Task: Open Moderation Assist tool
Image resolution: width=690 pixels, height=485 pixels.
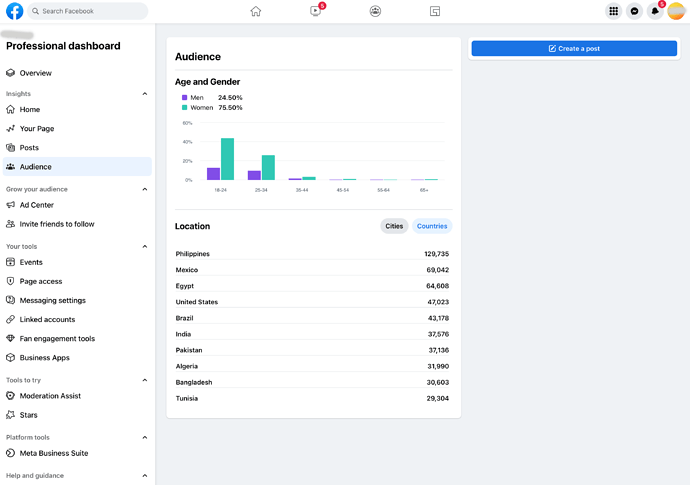Action: [50, 396]
